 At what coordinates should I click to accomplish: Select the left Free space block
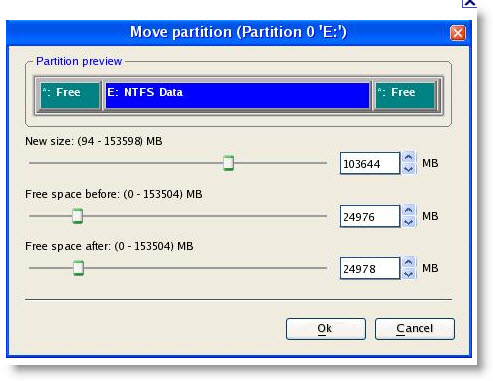[70, 96]
